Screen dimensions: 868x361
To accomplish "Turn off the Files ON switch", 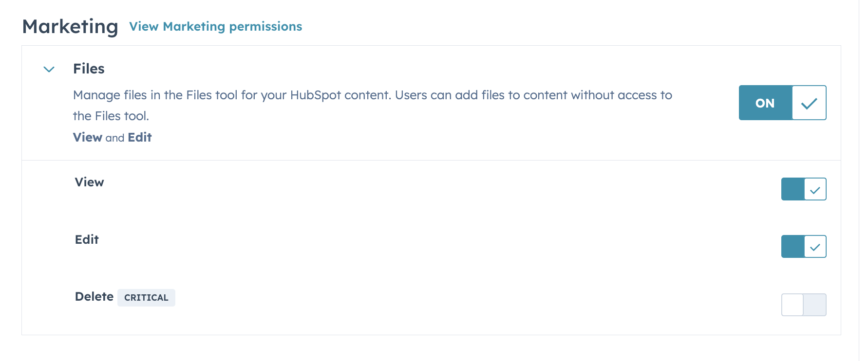I will (x=782, y=103).
